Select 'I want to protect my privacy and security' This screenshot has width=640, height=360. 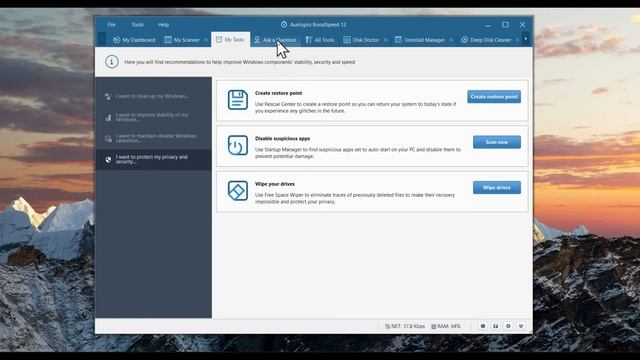[x=153, y=160]
